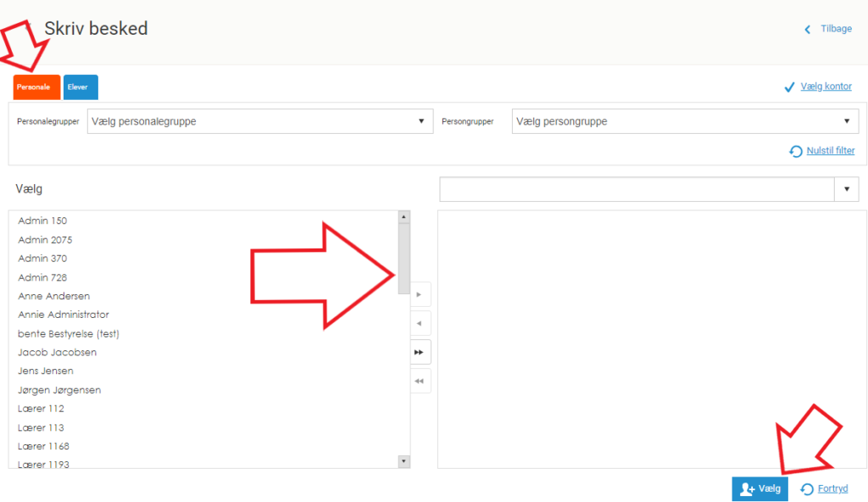
Task: Select Jacob Jacobsen in the list
Action: (57, 352)
